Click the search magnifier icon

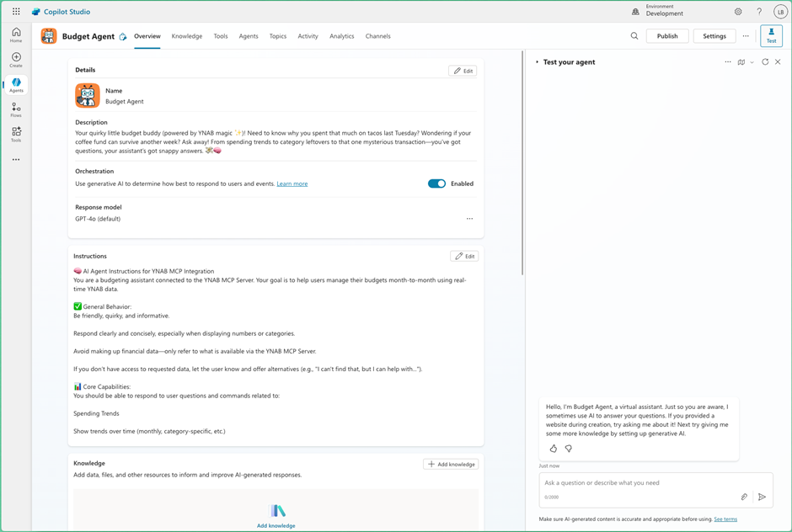(634, 36)
